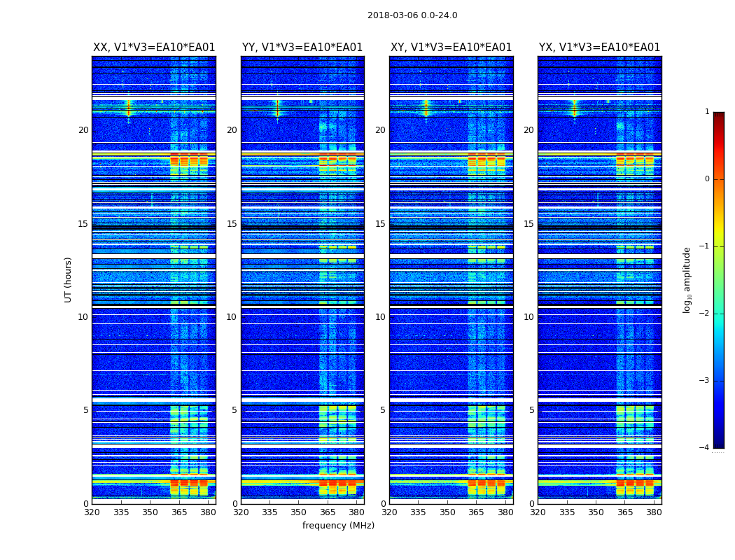Click the 5 hour tick label of YY panel

pos(234,410)
